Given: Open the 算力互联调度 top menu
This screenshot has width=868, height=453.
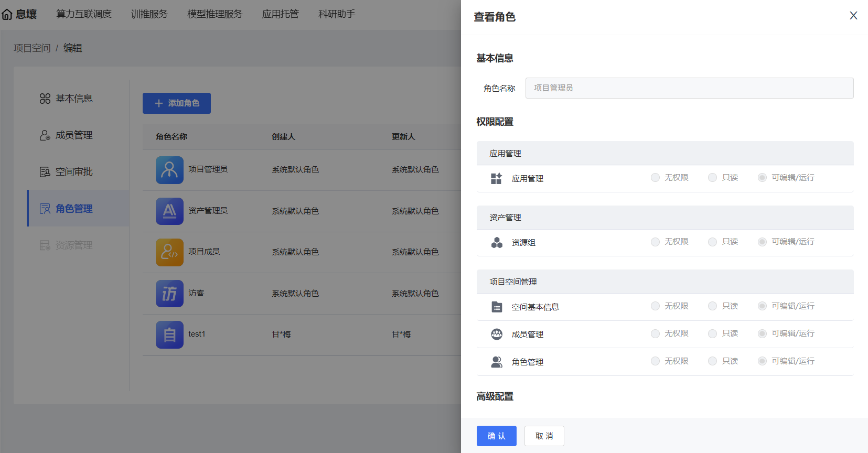Looking at the screenshot, I should tap(84, 14).
